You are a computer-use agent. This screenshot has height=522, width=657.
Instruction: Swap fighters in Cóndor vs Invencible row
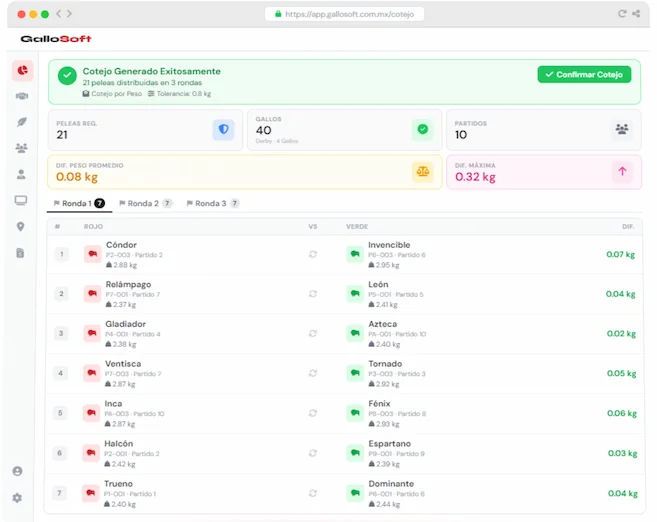(x=313, y=254)
